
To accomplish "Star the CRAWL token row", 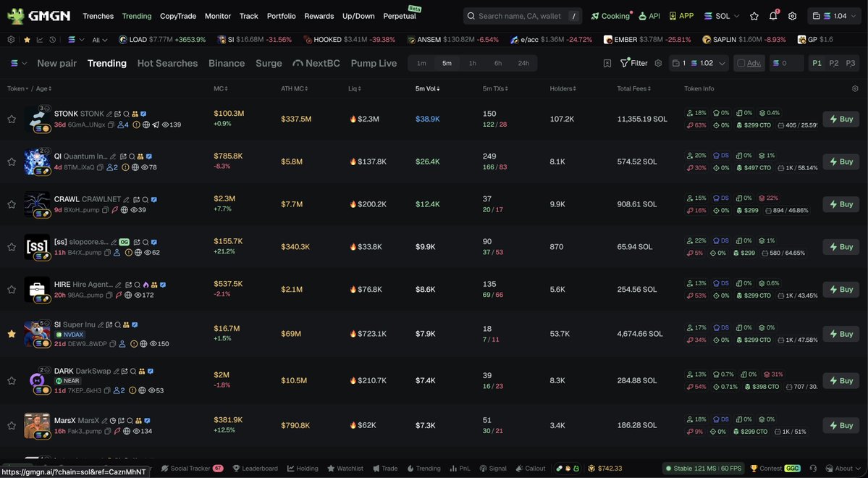I will click(x=12, y=204).
